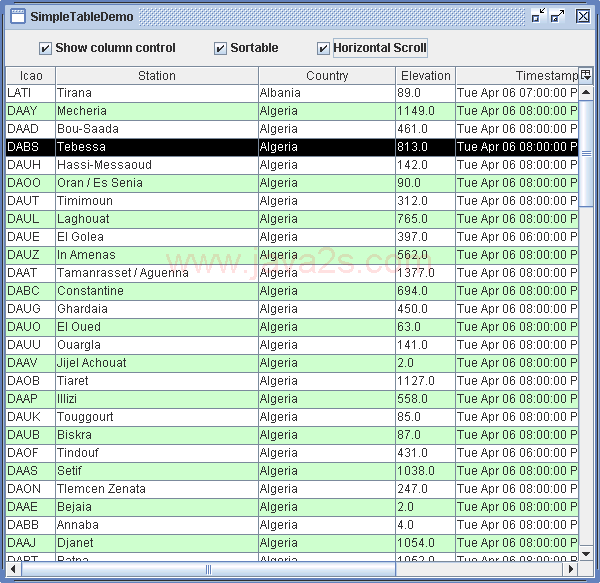Click the horizontal scrollbar left arrow
Image resolution: width=600 pixels, height=583 pixels.
point(13,569)
